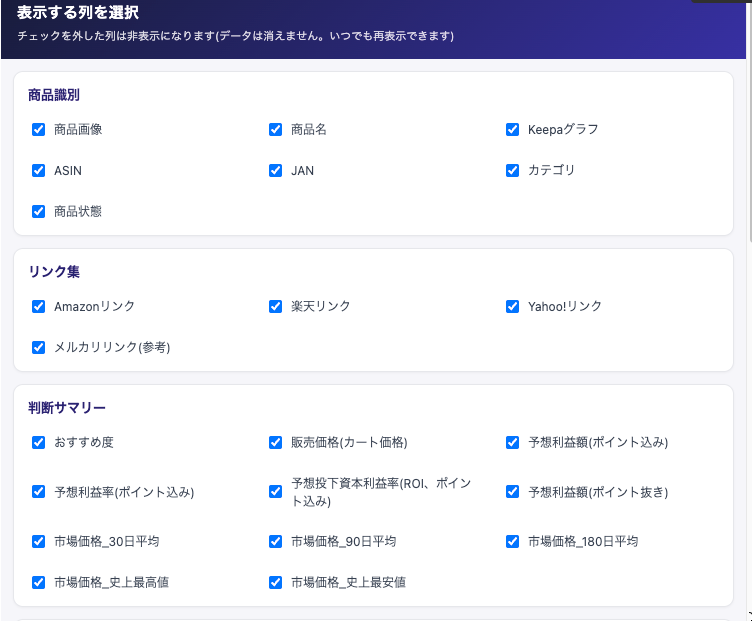Uncheck the 市場価格_180日平均 checkbox
Viewport: 752px width, 621px height.
512,541
